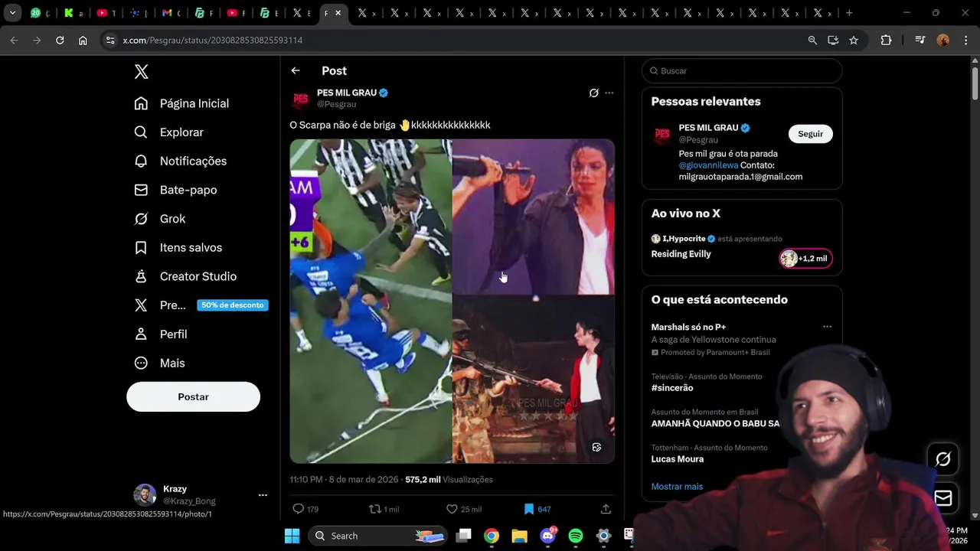Reload the page
Image resolution: width=980 pixels, height=551 pixels.
click(60, 40)
